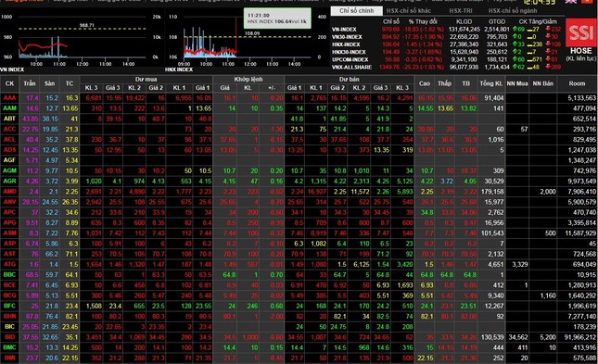Select the UPCOM-INDEX row
Screen dimensions: 598x364
click(446, 60)
